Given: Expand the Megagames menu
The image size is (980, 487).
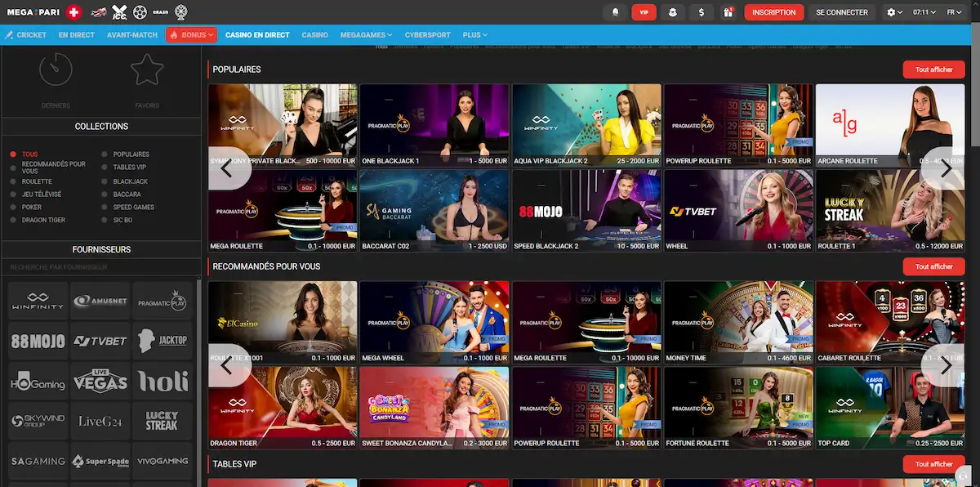Looking at the screenshot, I should [366, 35].
